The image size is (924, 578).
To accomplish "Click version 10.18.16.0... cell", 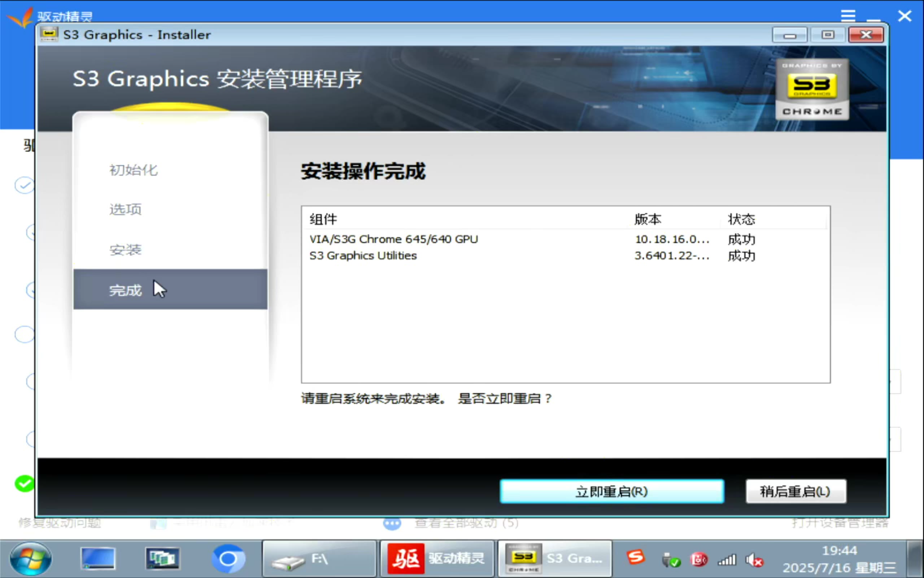I will coord(672,239).
